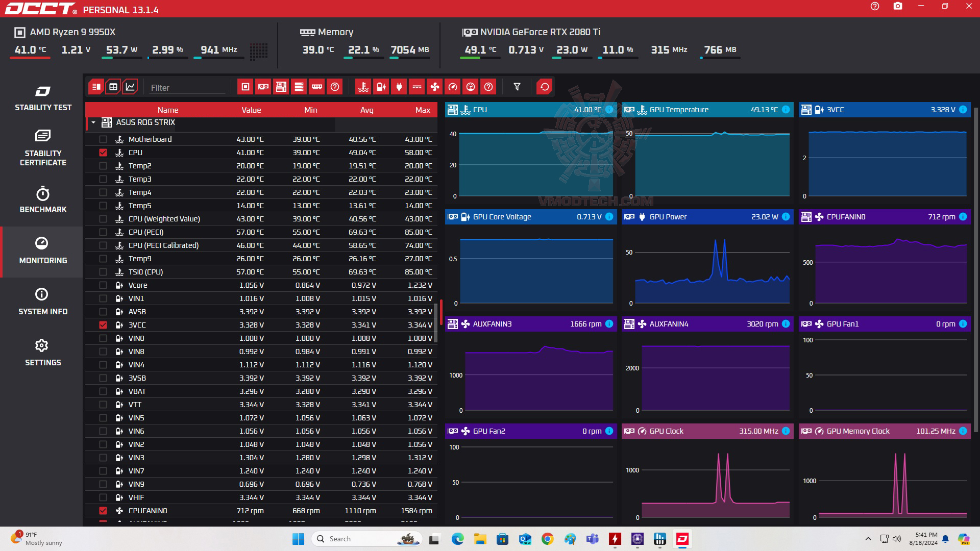This screenshot has width=980, height=551.
Task: Enable the Motherboard sensor checkbox
Action: point(103,139)
